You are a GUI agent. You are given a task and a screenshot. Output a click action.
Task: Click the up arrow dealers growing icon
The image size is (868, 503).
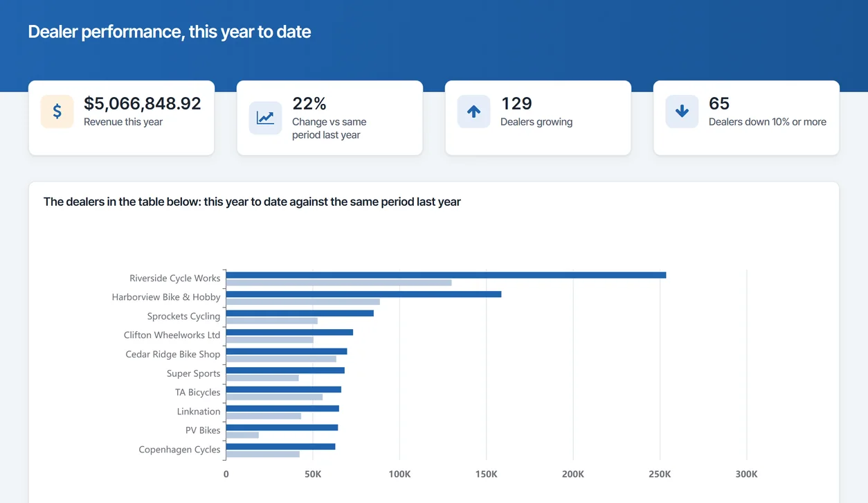[474, 112]
